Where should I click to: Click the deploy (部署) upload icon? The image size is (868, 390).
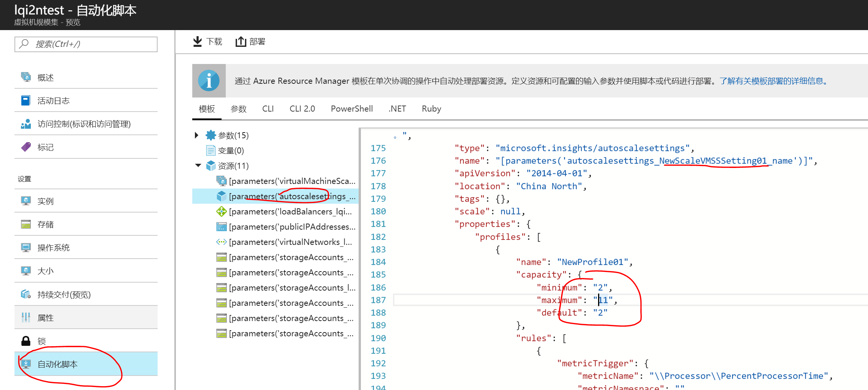(x=241, y=42)
